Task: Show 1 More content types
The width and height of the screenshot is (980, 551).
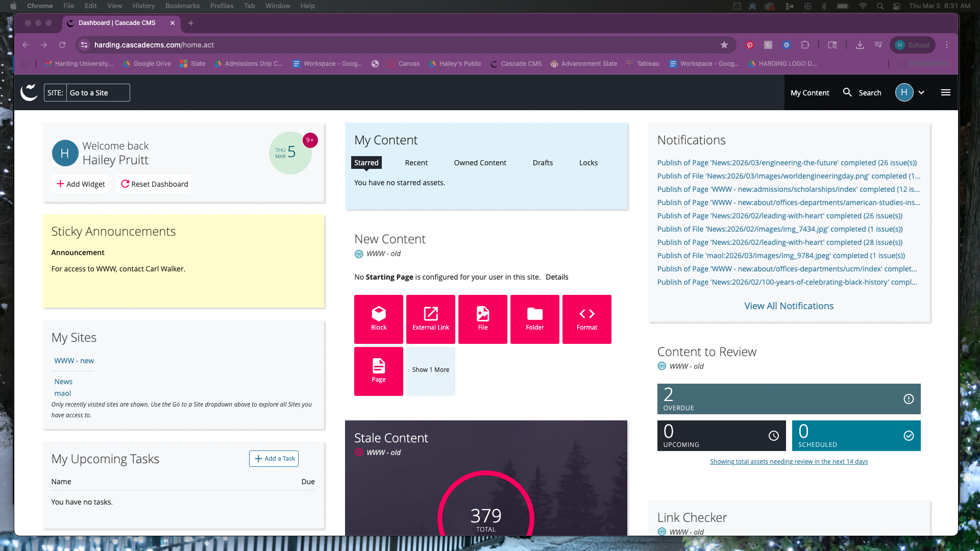Action: 430,370
